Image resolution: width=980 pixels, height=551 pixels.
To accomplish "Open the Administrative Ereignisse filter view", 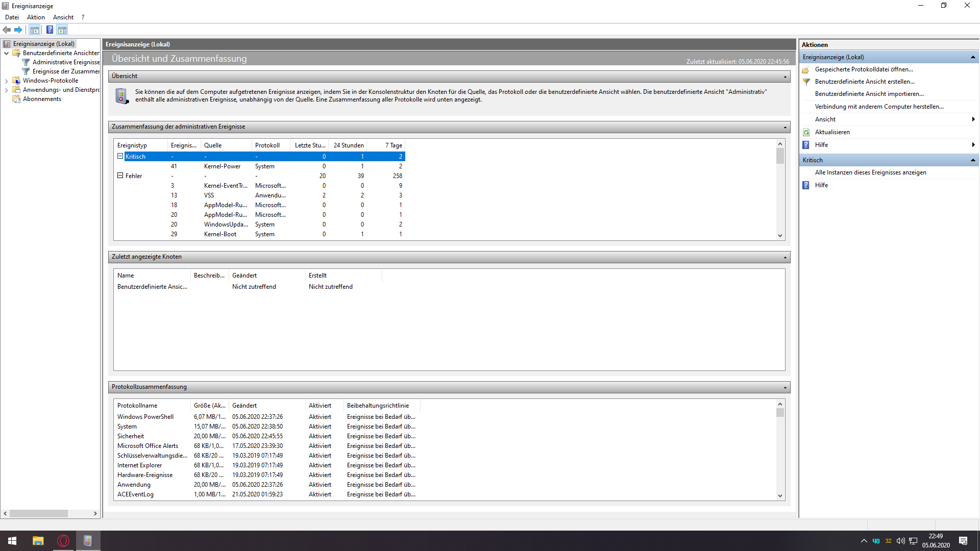I will click(x=66, y=62).
